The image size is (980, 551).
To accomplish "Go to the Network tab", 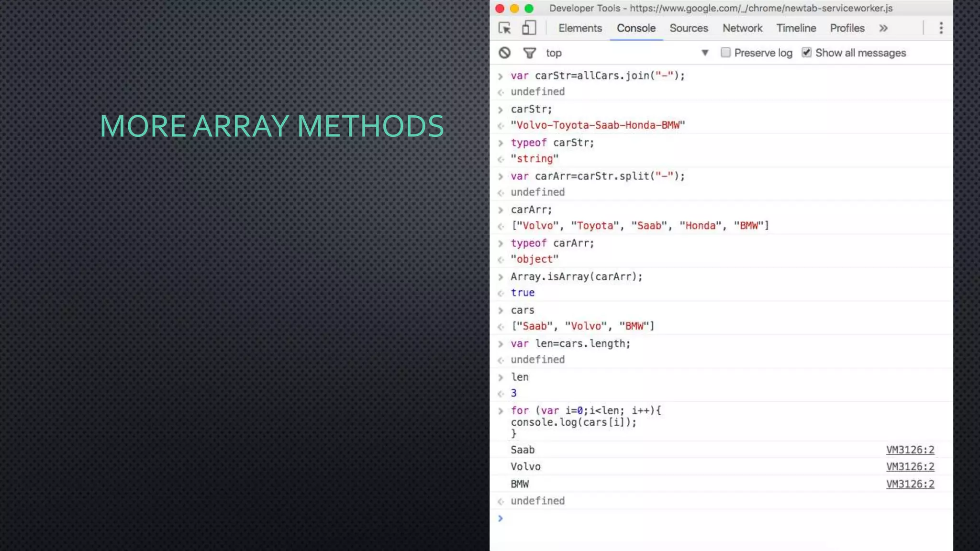I will (x=742, y=28).
